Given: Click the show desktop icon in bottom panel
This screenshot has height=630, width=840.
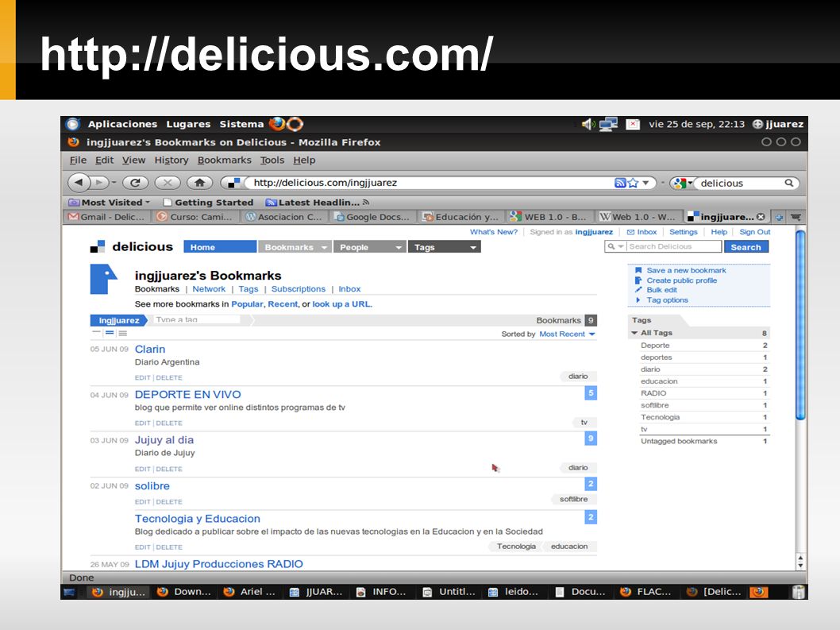Looking at the screenshot, I should click(70, 592).
